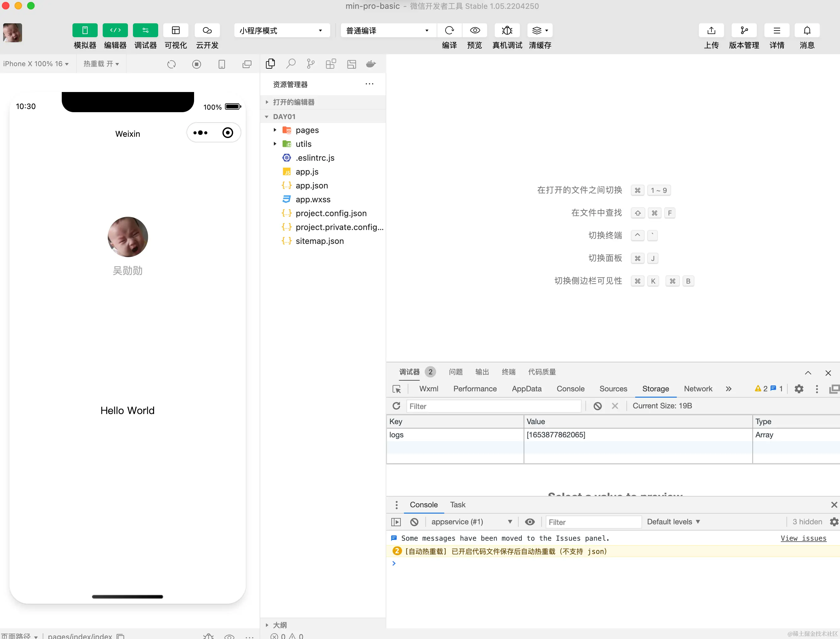Open app.json in file tree
840x639 pixels.
(x=311, y=186)
